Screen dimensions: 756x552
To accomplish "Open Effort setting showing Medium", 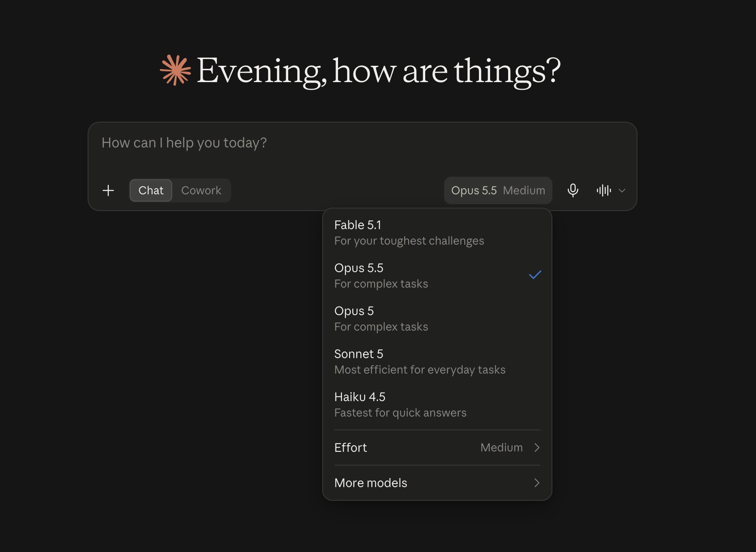I will tap(437, 448).
